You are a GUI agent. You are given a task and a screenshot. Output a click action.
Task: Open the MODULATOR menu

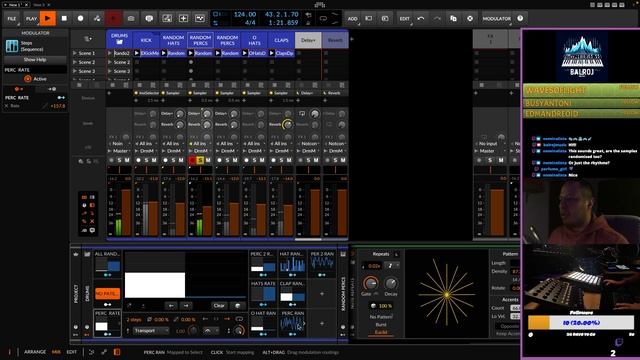point(496,18)
